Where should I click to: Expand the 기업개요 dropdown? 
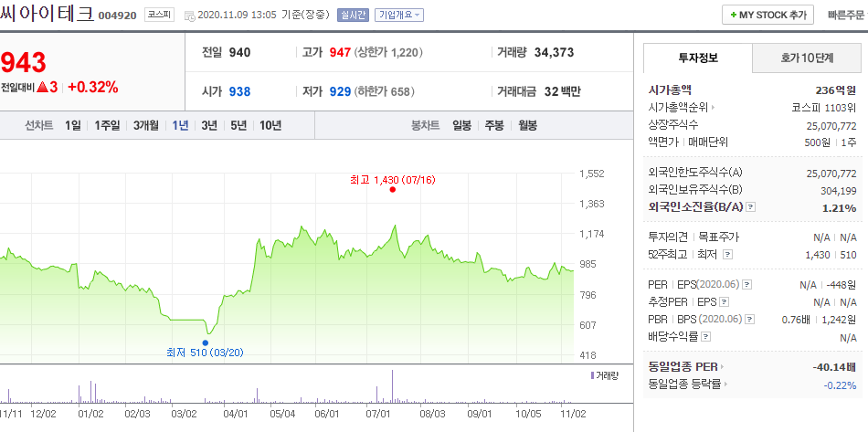(399, 15)
